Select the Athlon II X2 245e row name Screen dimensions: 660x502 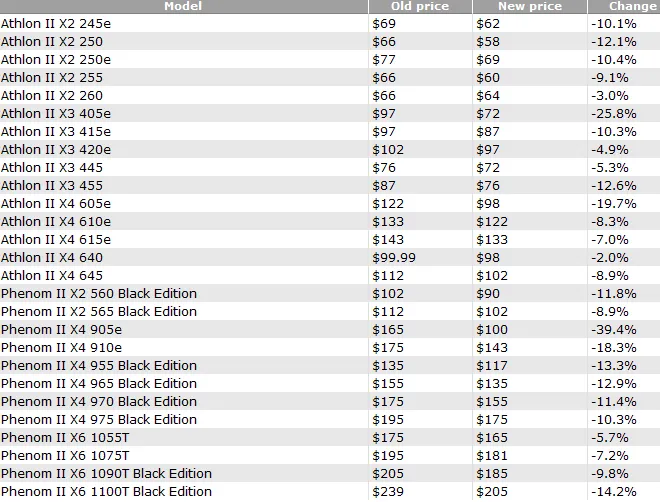[56, 23]
